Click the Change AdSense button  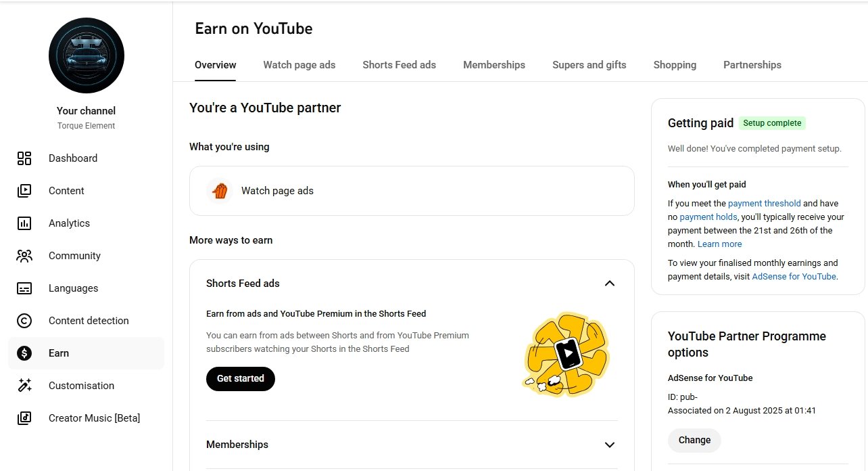[694, 440]
